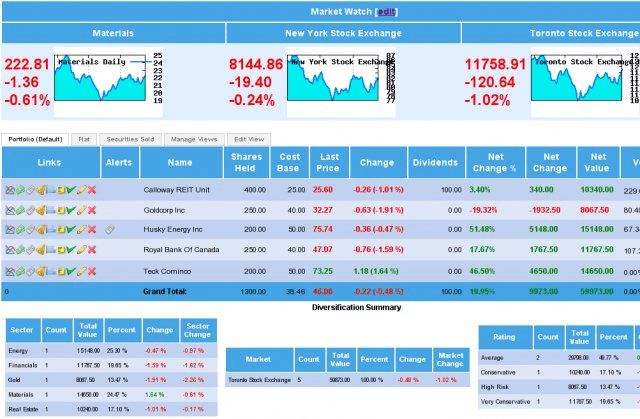
Task: Click the blue bar icon for Husky Energy Inc
Action: click(51, 229)
